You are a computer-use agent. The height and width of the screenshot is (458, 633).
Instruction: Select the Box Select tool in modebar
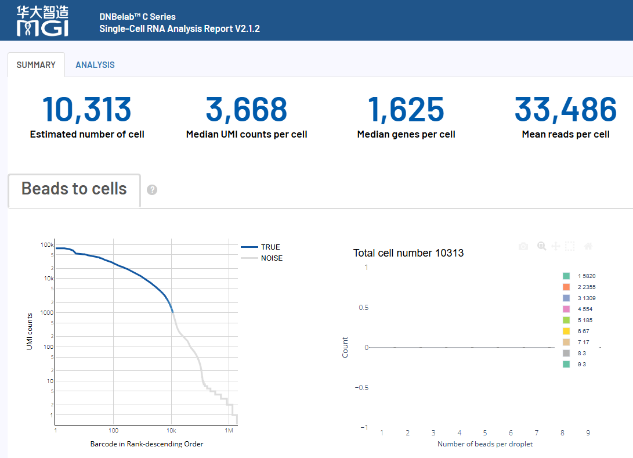pos(570,246)
